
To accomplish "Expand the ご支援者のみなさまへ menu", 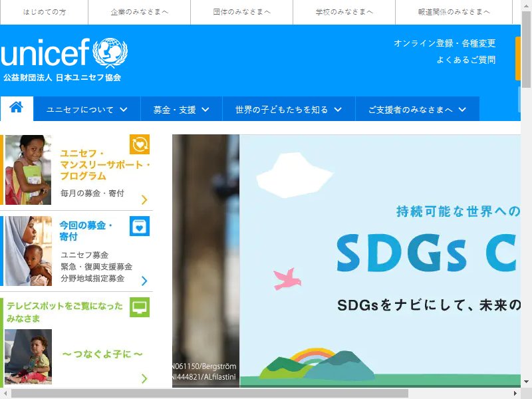I will [x=418, y=109].
